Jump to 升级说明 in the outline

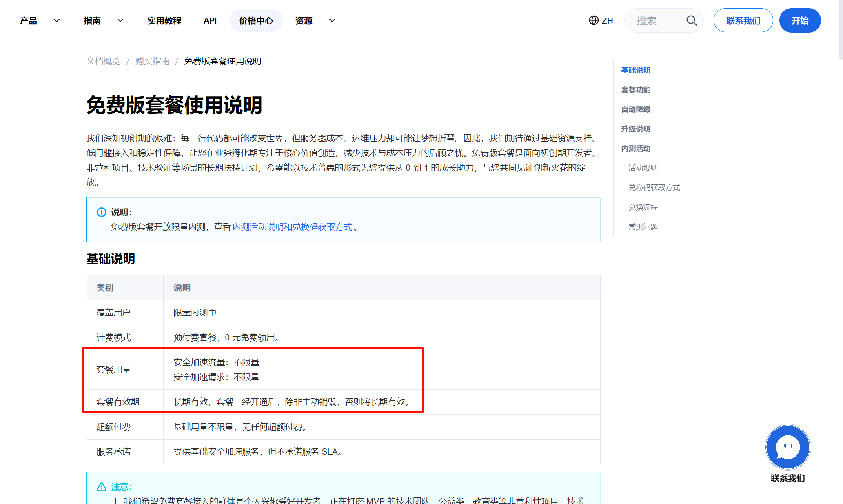click(x=636, y=129)
